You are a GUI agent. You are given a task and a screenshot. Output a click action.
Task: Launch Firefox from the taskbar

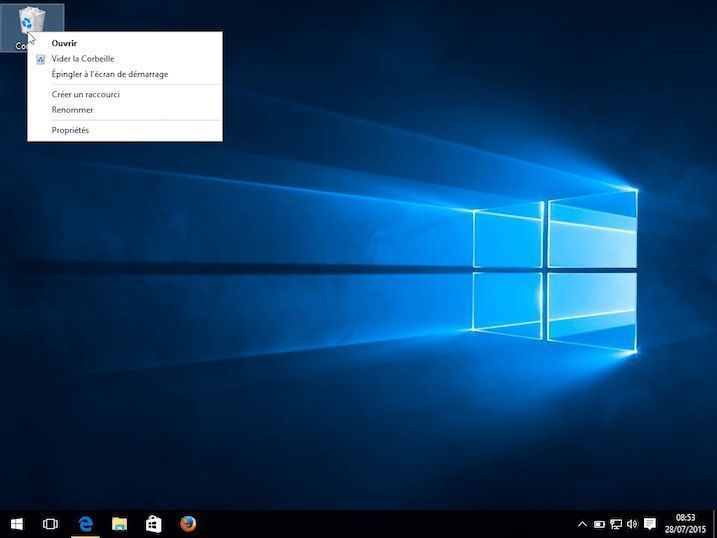coord(187,524)
